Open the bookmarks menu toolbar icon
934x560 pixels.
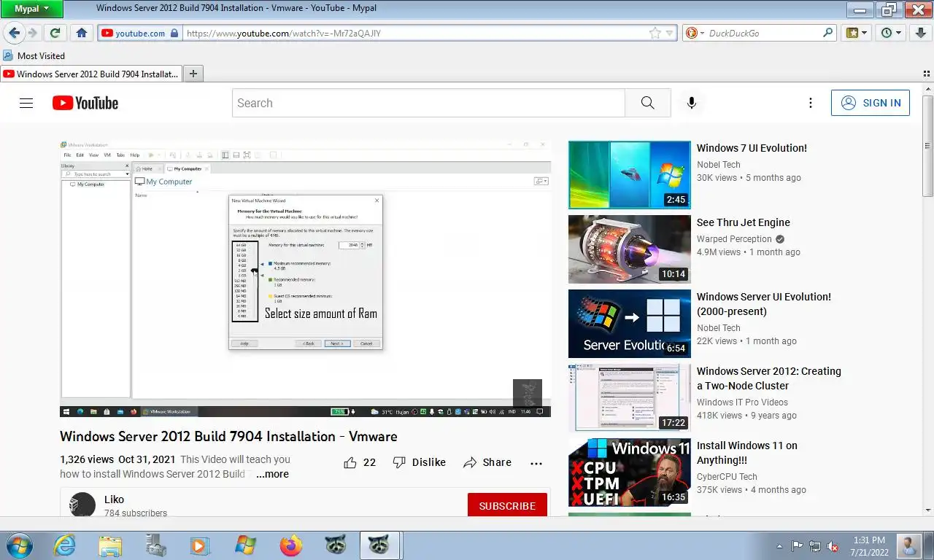[857, 33]
